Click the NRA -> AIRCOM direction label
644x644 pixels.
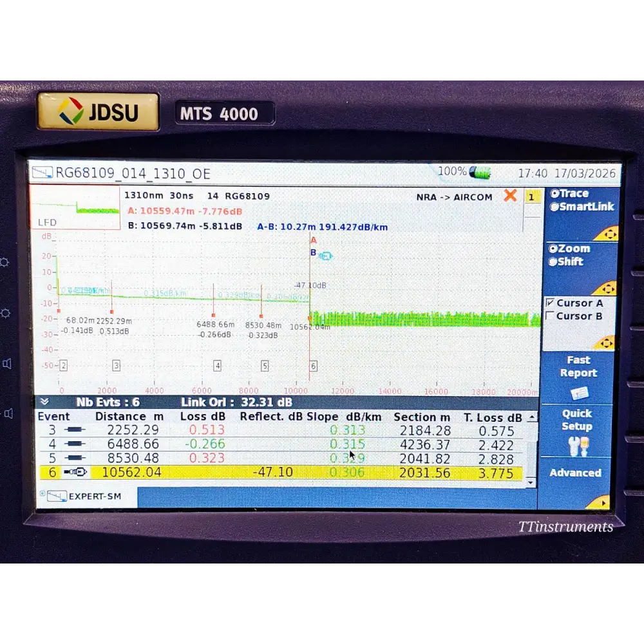point(454,197)
